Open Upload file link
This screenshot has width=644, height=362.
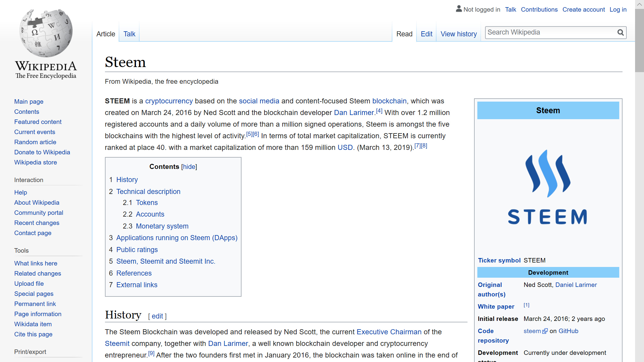click(x=29, y=284)
